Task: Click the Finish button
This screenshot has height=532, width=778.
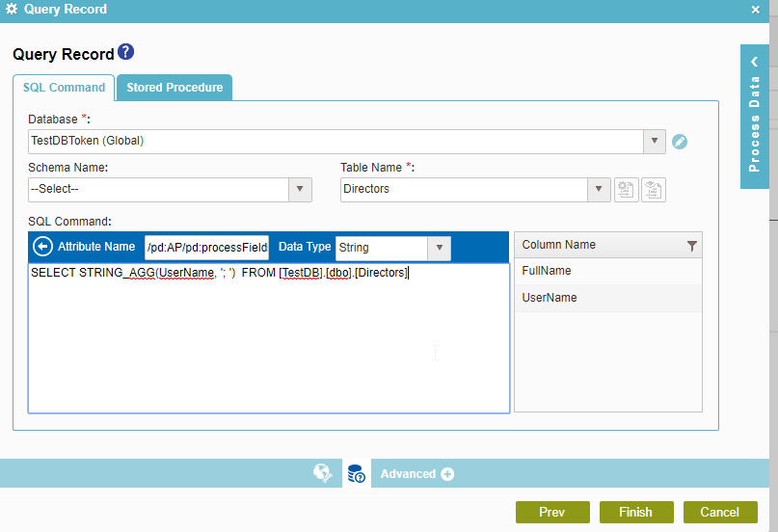Action: coord(636,512)
